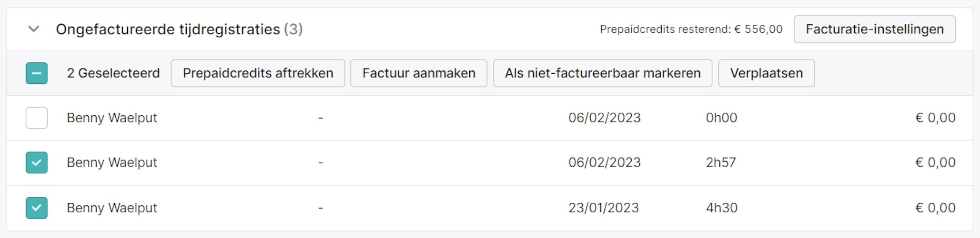Click the 2 Geselecteerd label
The height and width of the screenshot is (238, 980).
click(x=113, y=73)
